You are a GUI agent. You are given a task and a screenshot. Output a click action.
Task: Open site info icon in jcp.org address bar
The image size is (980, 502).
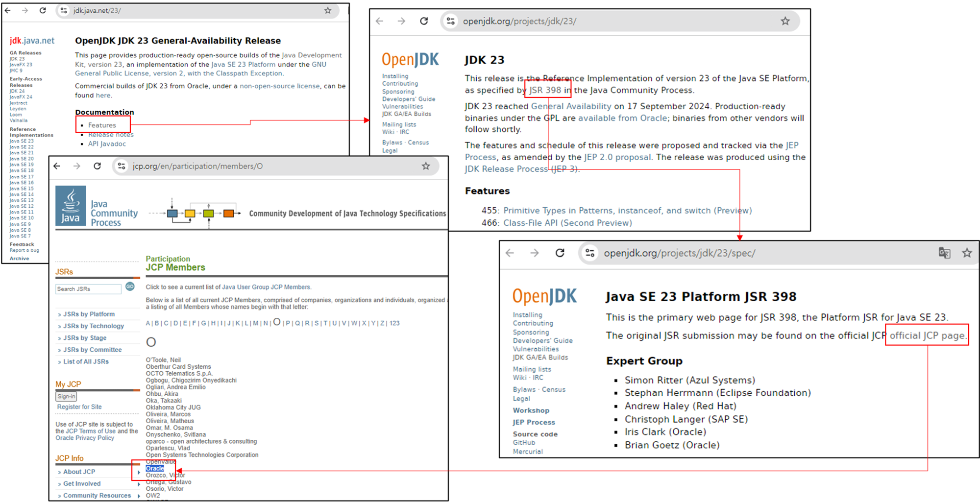point(121,166)
